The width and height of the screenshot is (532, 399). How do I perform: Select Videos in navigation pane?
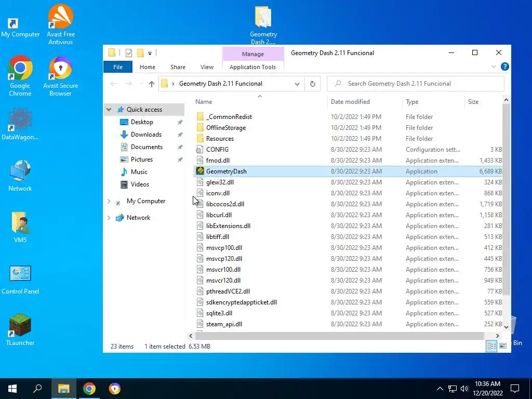pyautogui.click(x=140, y=184)
